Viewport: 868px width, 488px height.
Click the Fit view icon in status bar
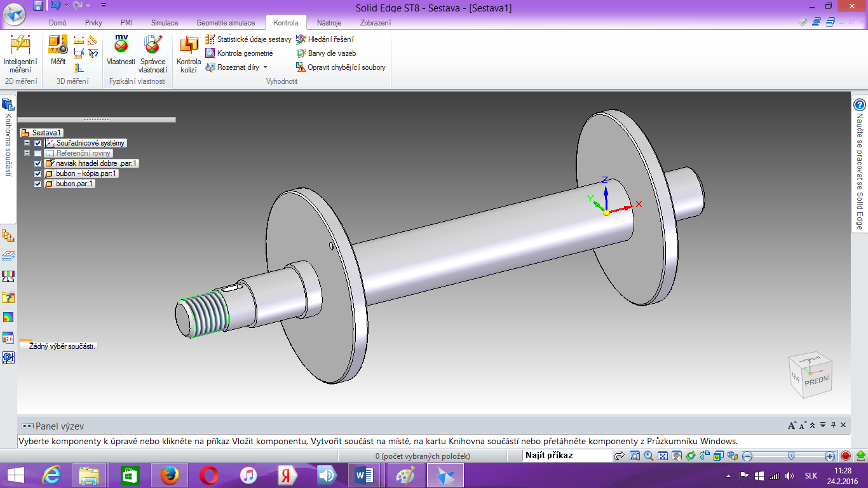[x=662, y=456]
